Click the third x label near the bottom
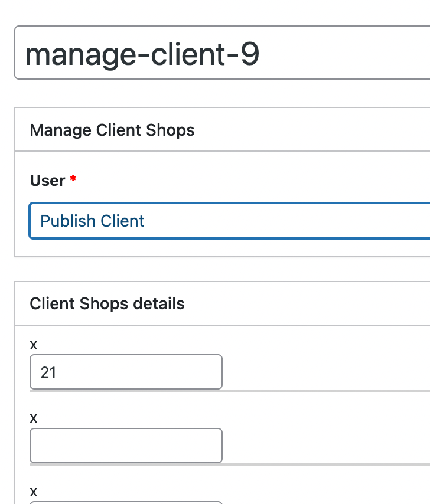 coord(34,492)
